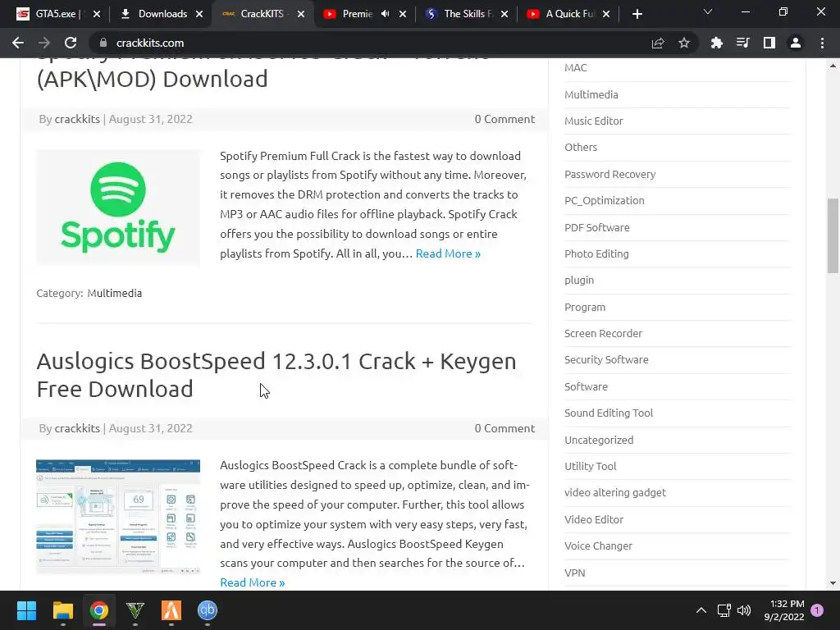The width and height of the screenshot is (840, 630).
Task: Open Sound Editing Tool category
Action: point(609,413)
